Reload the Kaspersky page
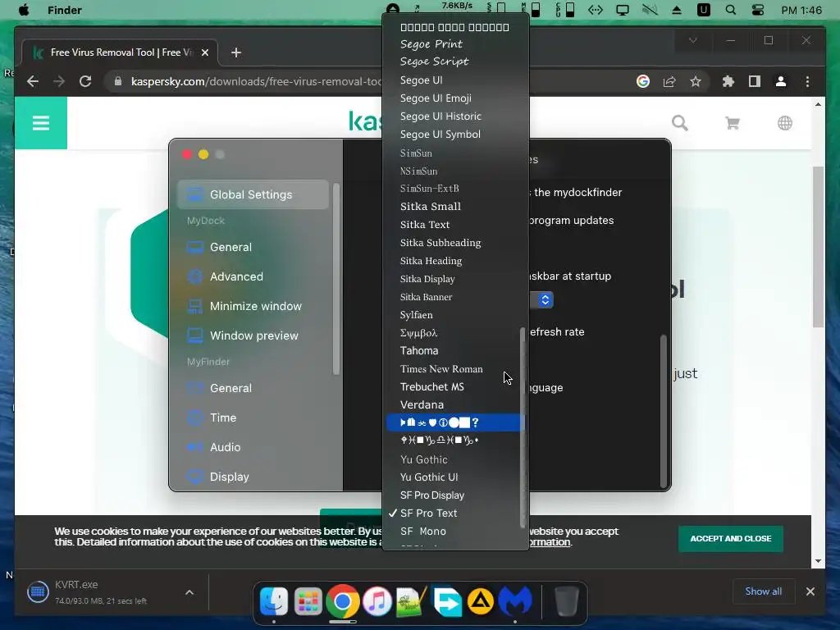Image resolution: width=840 pixels, height=630 pixels. click(85, 81)
